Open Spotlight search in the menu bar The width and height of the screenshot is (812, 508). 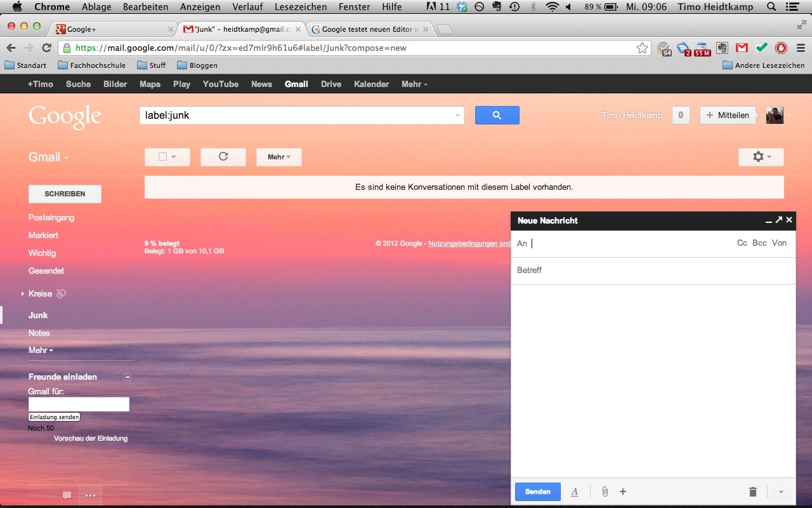(771, 7)
